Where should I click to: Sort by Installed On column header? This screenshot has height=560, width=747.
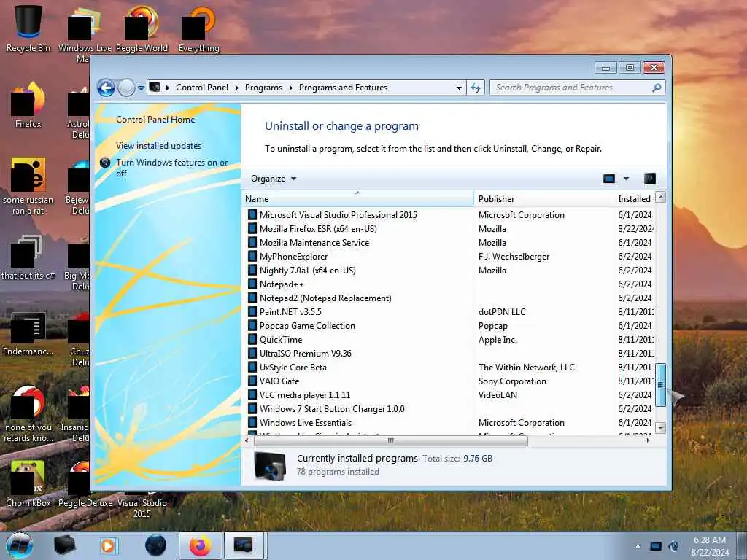635,199
